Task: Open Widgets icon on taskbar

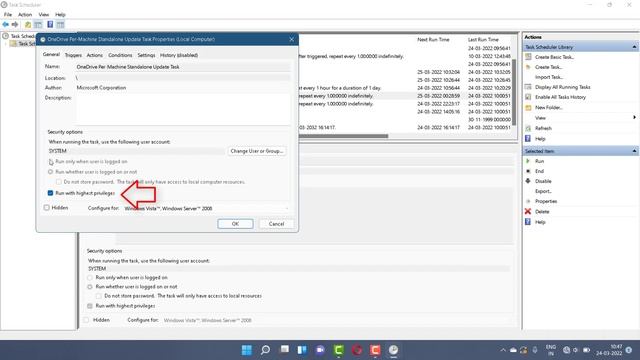Action: [302, 350]
